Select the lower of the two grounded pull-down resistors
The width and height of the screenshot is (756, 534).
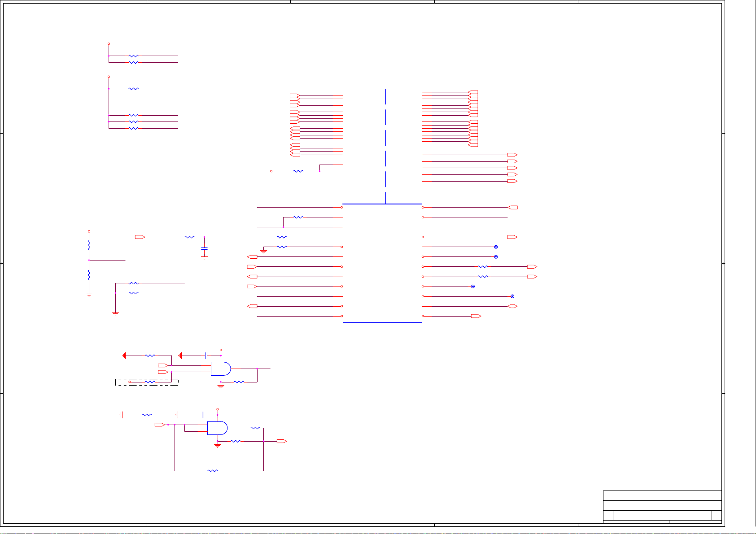point(134,293)
